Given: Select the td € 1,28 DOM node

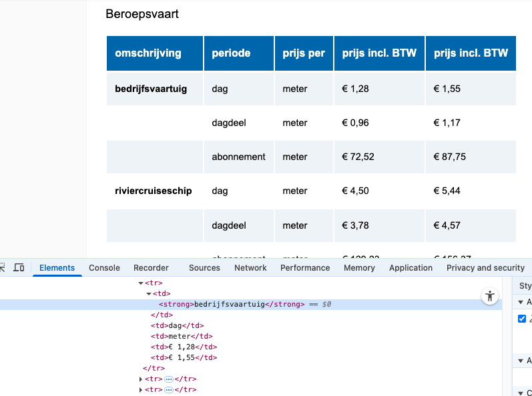Looking at the screenshot, I should [184, 347].
